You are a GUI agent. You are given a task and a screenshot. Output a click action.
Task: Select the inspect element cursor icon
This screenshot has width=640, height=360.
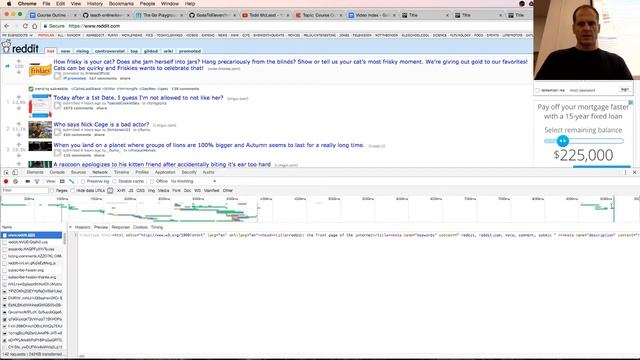click(x=6, y=172)
